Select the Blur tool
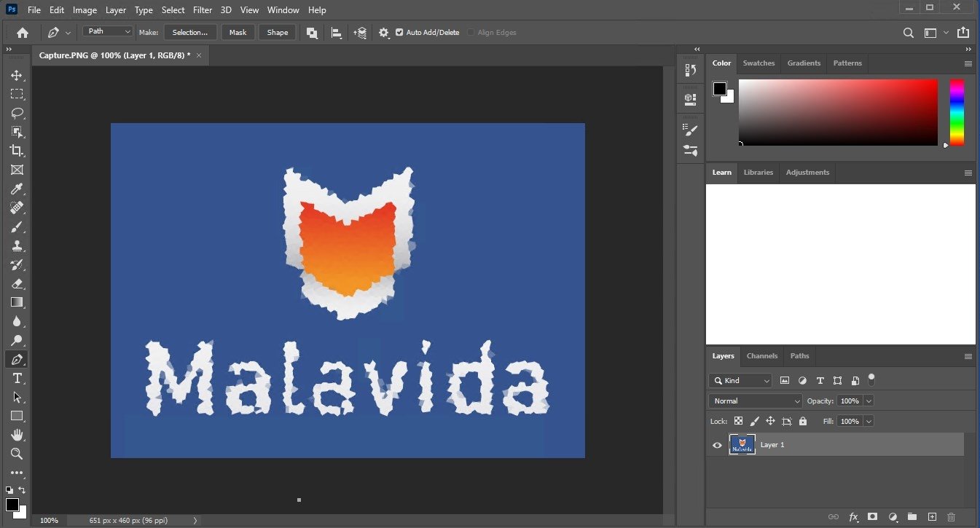The image size is (980, 528). (17, 321)
